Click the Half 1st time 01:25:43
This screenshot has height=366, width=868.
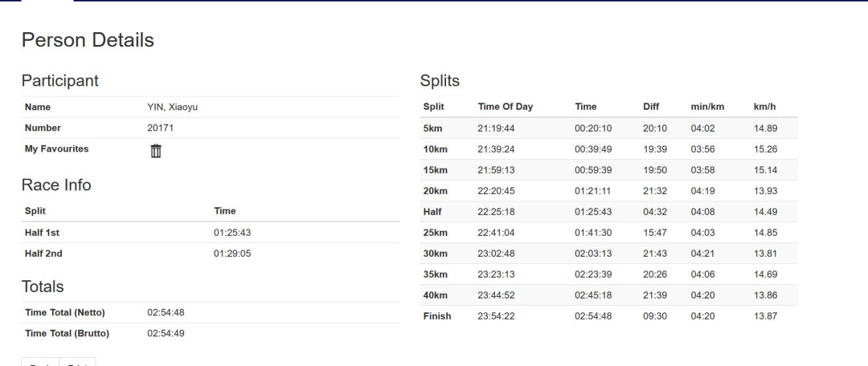(232, 233)
